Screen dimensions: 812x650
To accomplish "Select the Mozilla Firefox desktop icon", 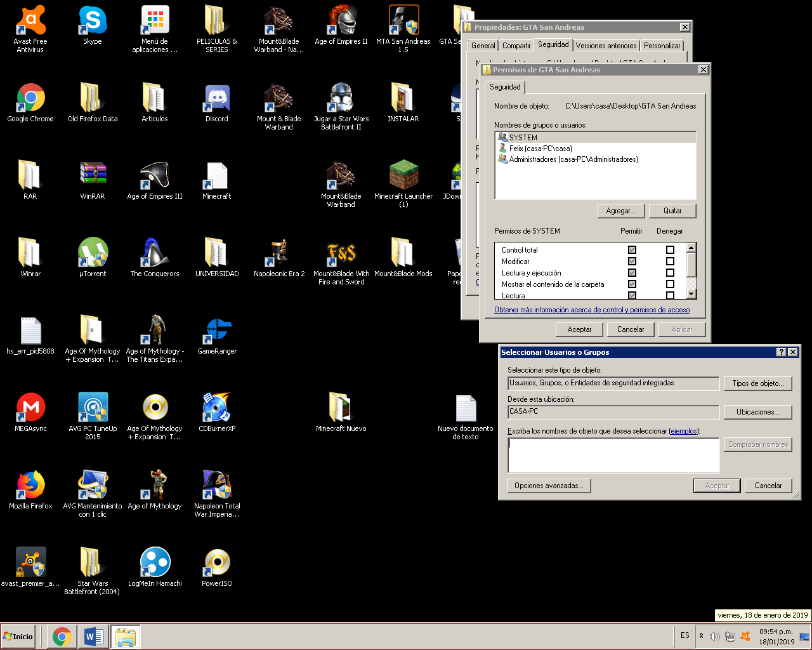I will click(30, 490).
